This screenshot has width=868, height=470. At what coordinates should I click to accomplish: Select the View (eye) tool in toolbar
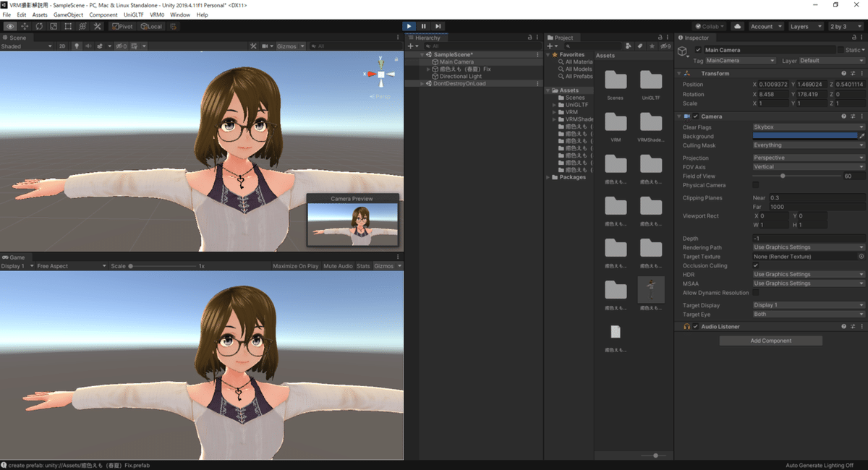coord(10,26)
